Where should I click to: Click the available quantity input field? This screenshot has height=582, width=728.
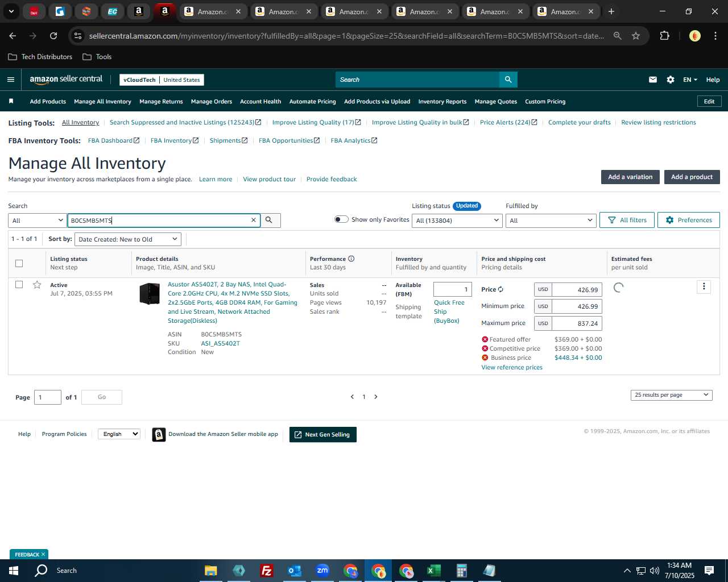[x=453, y=289]
